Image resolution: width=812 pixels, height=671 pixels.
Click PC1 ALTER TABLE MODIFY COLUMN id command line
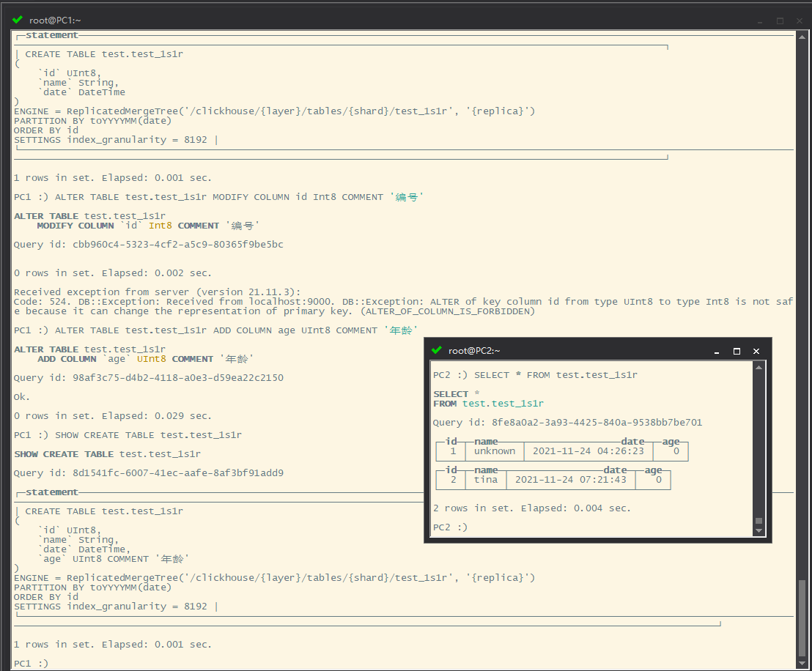pos(218,197)
